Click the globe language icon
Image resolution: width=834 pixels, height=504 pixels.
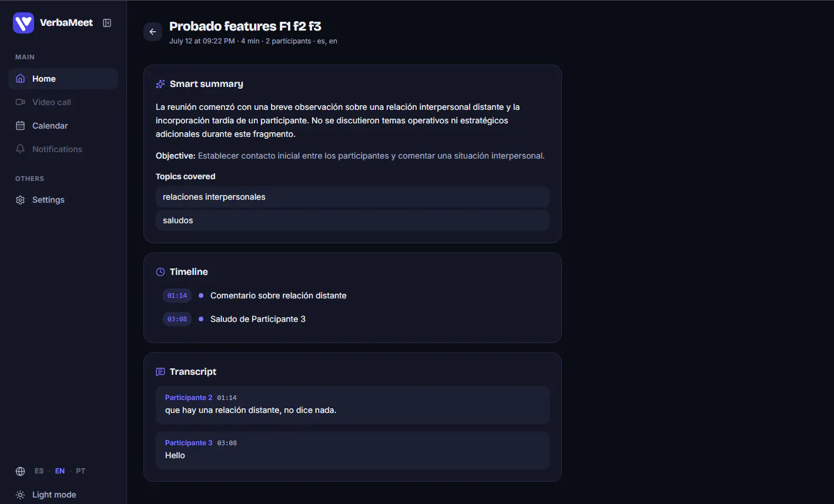pyautogui.click(x=21, y=471)
